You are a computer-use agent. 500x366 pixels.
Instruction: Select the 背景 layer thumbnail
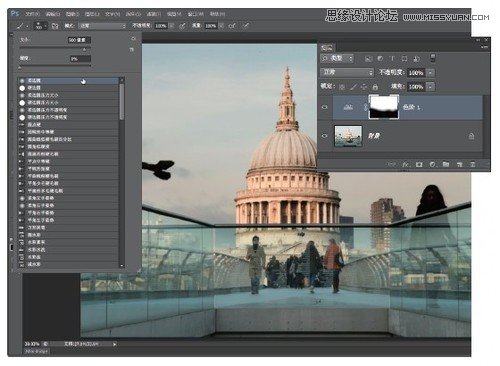[348, 136]
